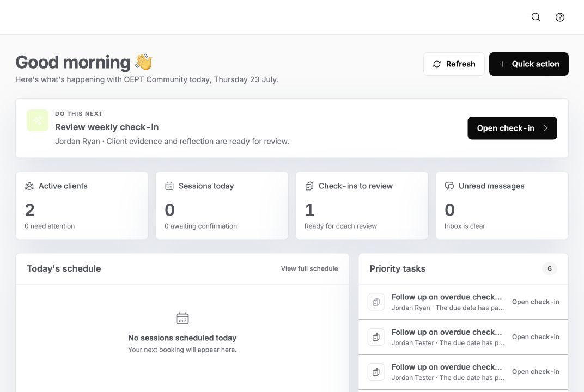Click the 'Ready for coach review' text
Screen dimensions: 584x392
[x=341, y=226]
